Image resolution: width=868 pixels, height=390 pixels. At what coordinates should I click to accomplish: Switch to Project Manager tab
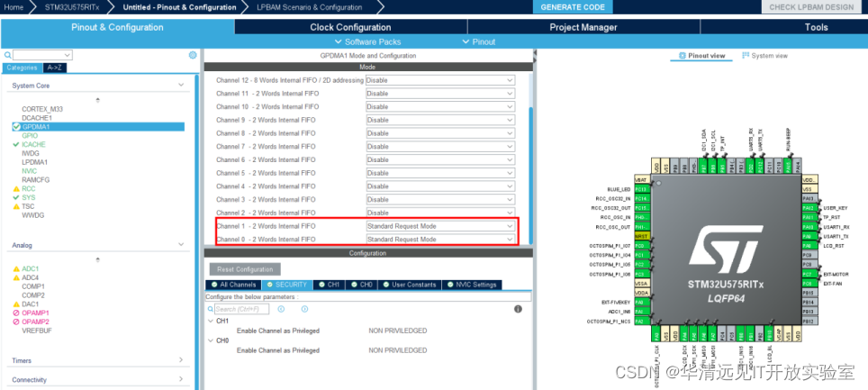pyautogui.click(x=583, y=27)
